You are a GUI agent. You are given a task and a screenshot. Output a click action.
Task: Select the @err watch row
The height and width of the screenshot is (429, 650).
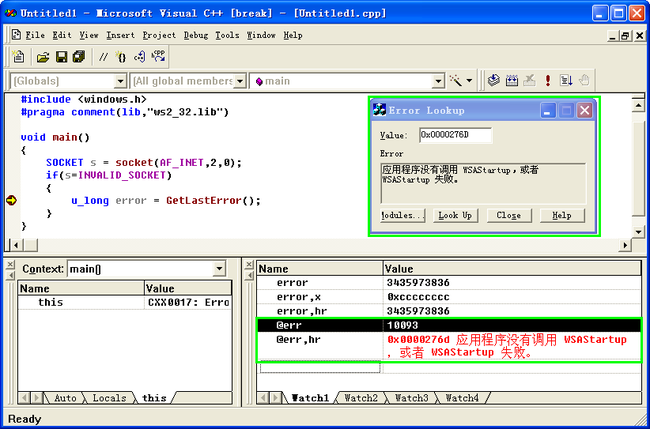point(449,325)
